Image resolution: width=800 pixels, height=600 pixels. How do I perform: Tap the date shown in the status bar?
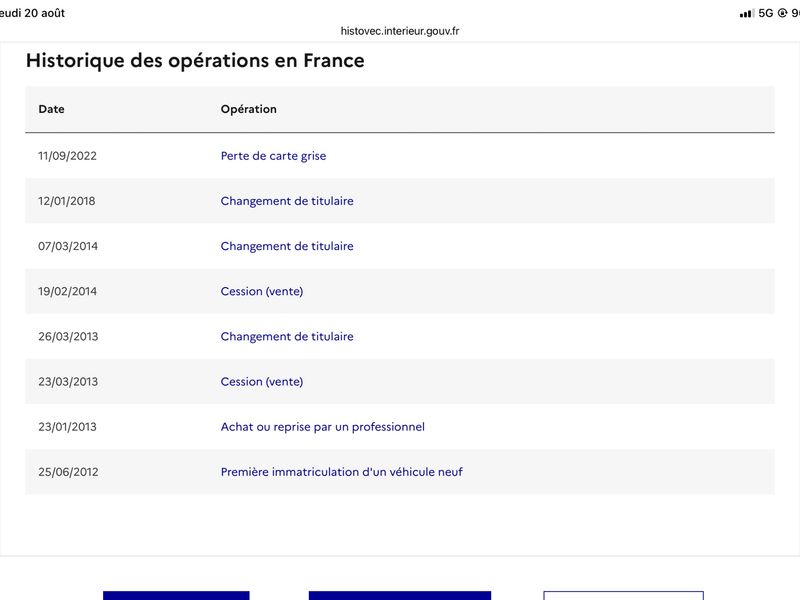pos(33,13)
